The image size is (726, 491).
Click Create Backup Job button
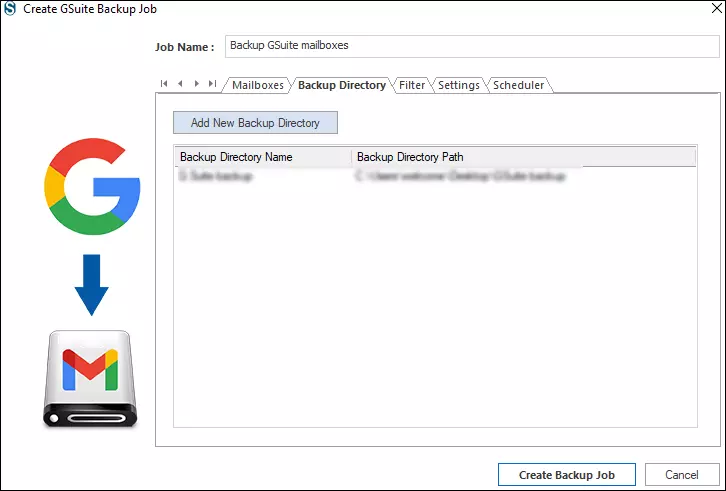click(x=567, y=475)
